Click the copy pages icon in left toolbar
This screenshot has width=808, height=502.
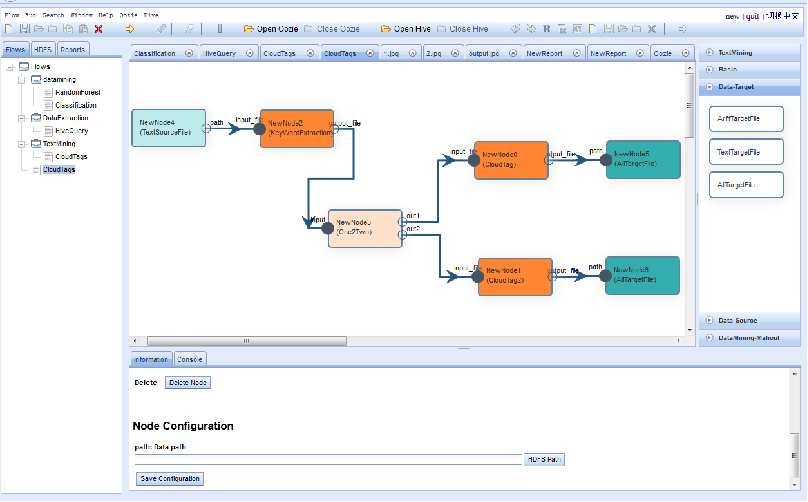pos(68,29)
